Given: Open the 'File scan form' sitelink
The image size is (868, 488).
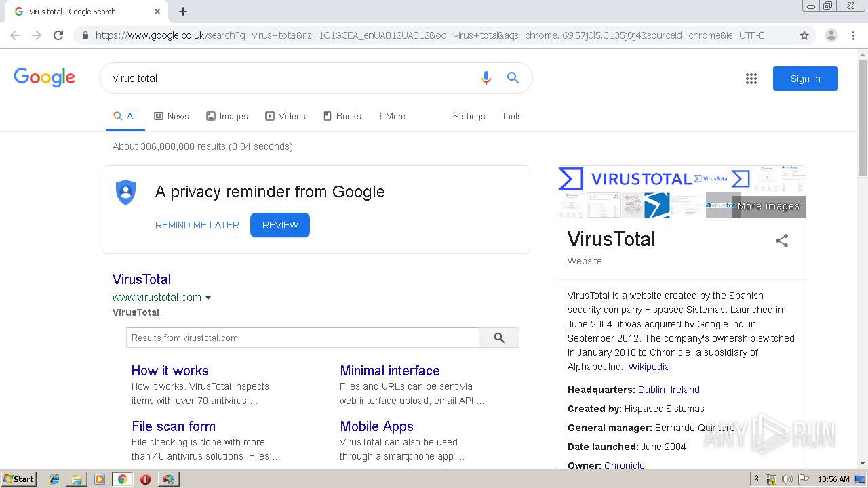Looking at the screenshot, I should pyautogui.click(x=174, y=426).
